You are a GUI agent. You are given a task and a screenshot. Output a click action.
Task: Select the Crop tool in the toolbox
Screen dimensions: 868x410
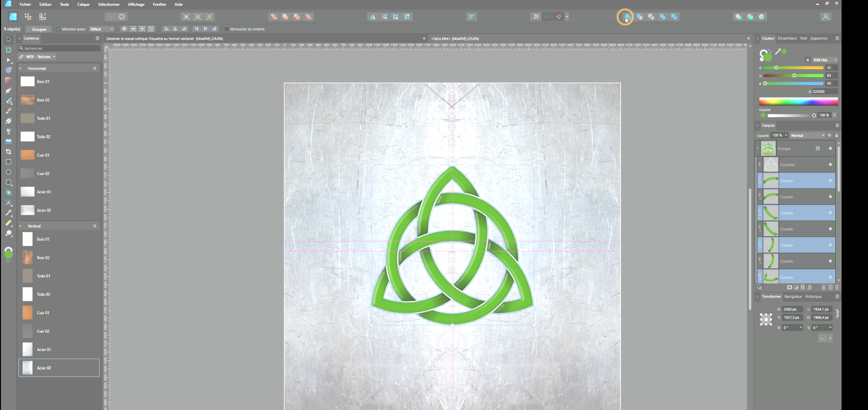8,151
